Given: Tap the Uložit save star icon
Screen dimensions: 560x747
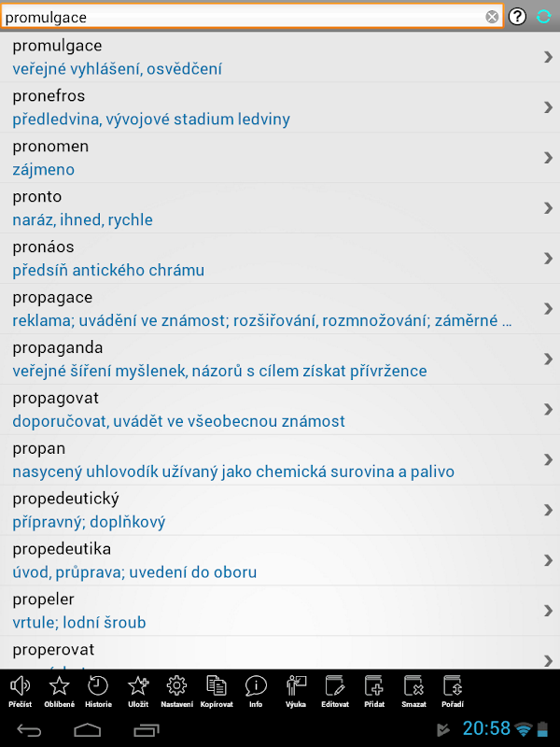Looking at the screenshot, I should point(138,689).
